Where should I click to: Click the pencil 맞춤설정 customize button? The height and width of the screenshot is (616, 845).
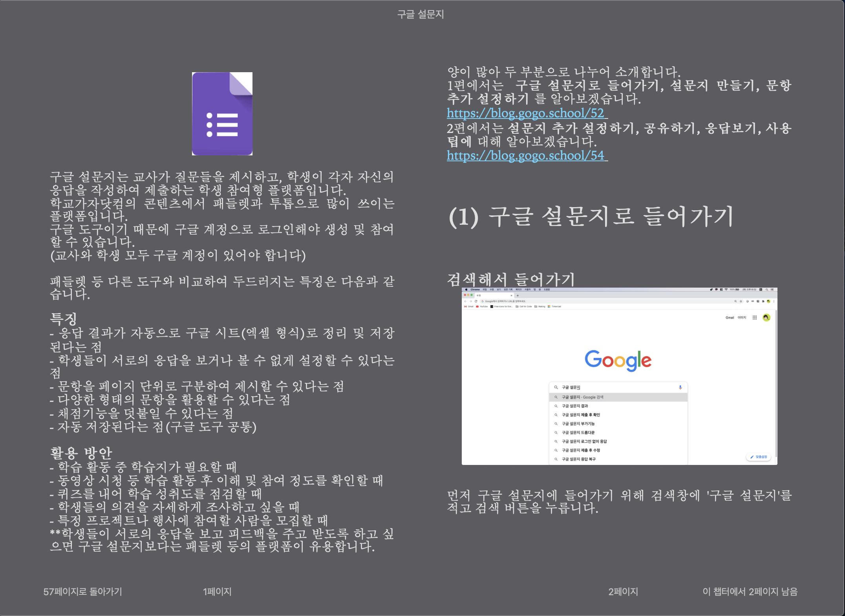click(759, 457)
